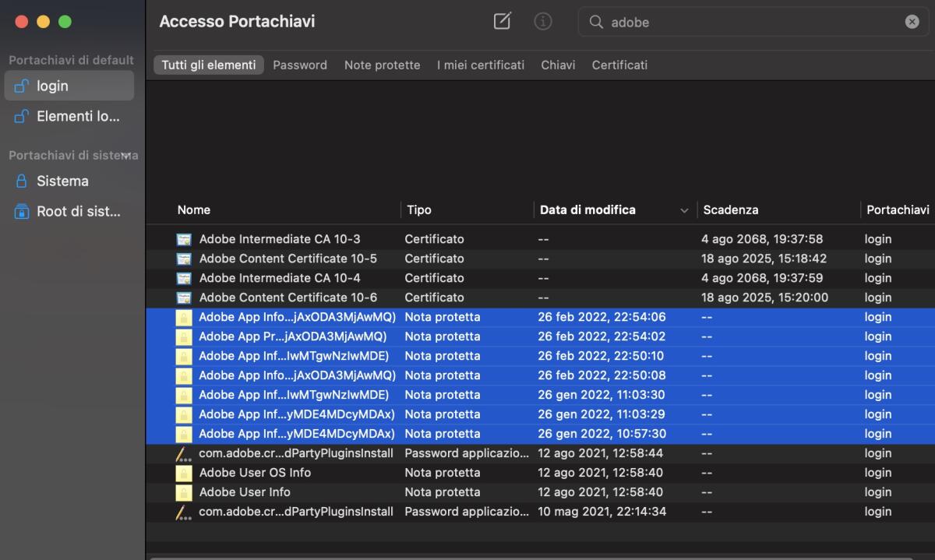Select the Elementi locali keychain in sidebar
This screenshot has width=935, height=560.
tap(74, 116)
